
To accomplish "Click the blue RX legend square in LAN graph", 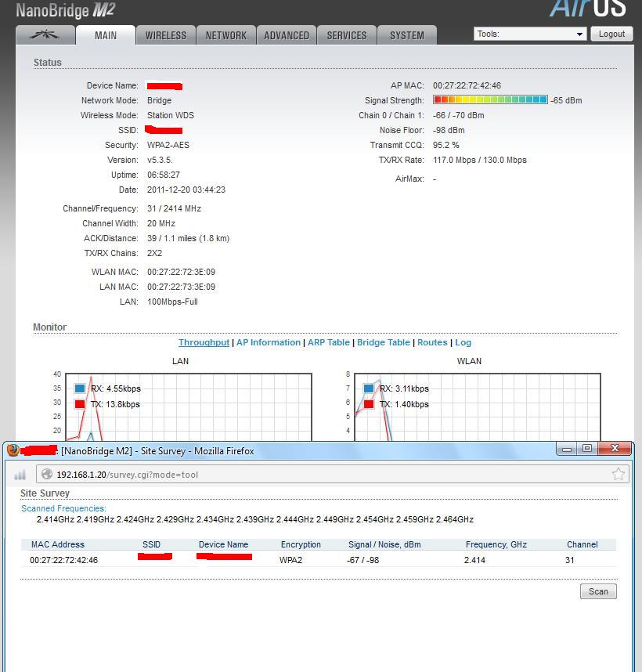I will (80, 388).
